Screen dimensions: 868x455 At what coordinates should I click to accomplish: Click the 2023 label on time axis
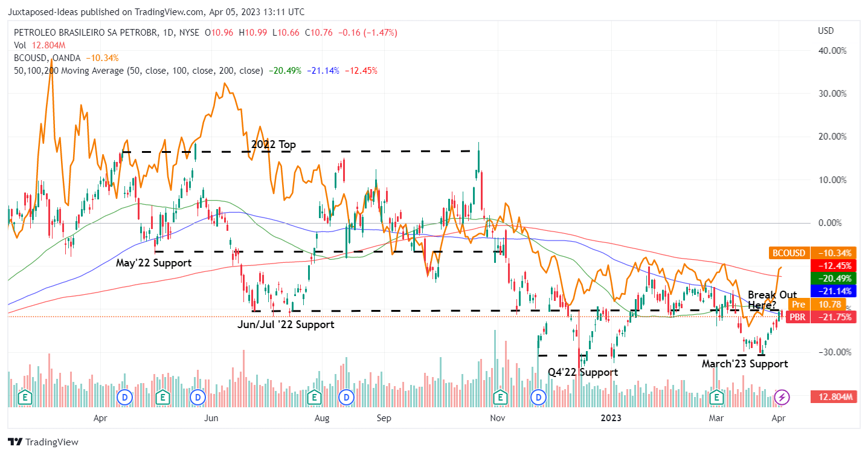click(x=611, y=418)
